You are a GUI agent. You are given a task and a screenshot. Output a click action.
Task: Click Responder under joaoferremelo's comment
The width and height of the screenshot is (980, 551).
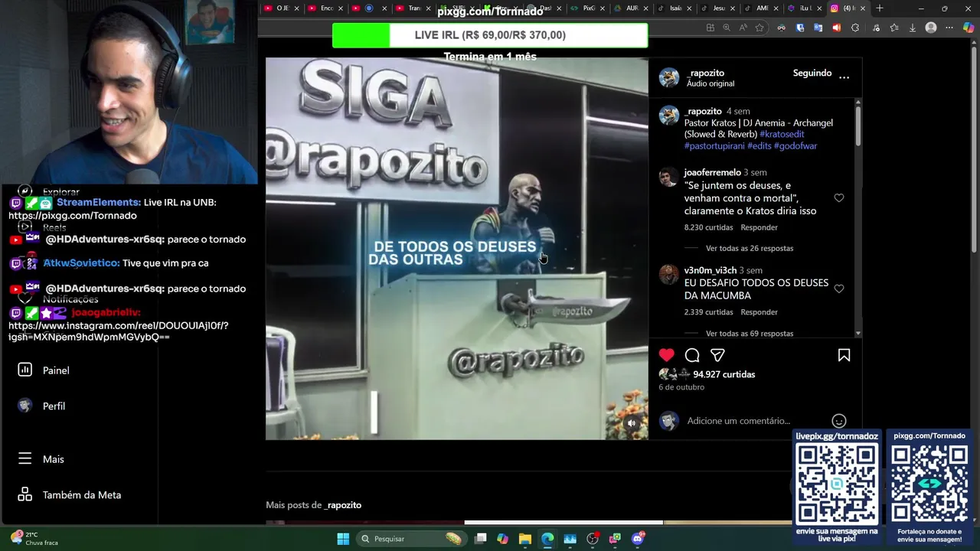coord(759,227)
